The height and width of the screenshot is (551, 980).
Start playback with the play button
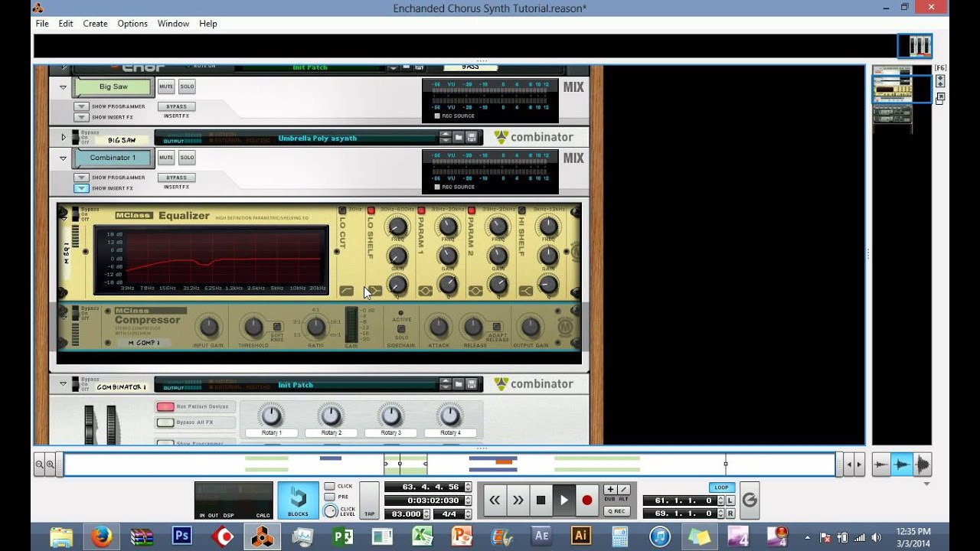pyautogui.click(x=564, y=500)
